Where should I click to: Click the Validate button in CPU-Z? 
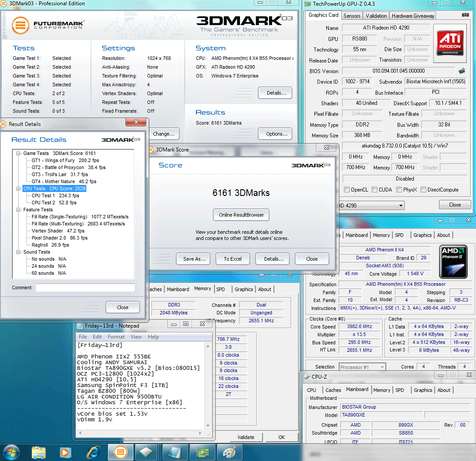pyautogui.click(x=246, y=437)
